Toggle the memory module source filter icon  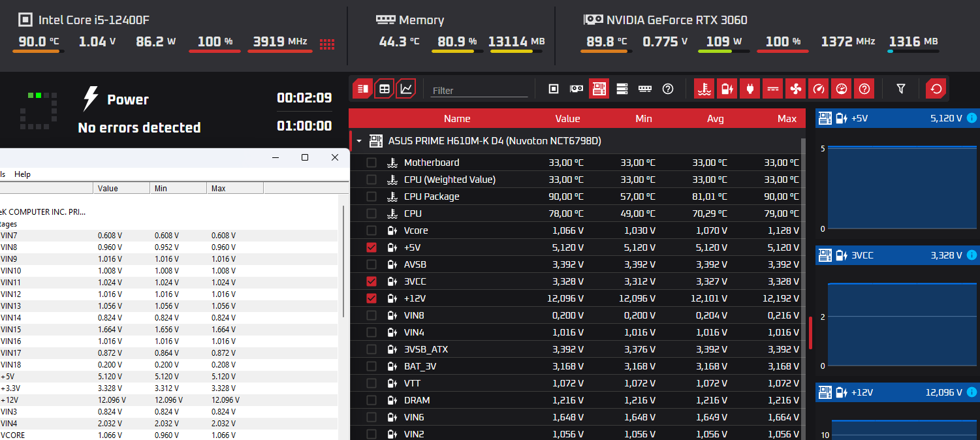click(645, 89)
